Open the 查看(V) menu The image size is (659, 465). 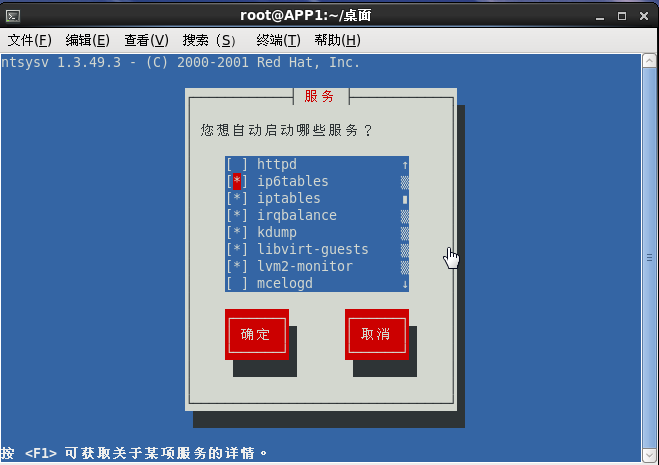(146, 40)
